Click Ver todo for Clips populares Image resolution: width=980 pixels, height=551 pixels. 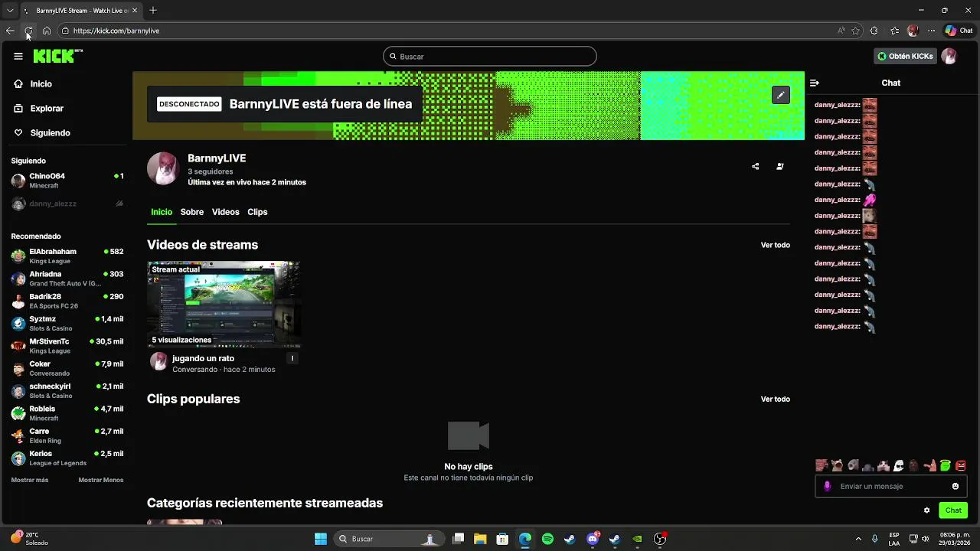click(x=775, y=399)
